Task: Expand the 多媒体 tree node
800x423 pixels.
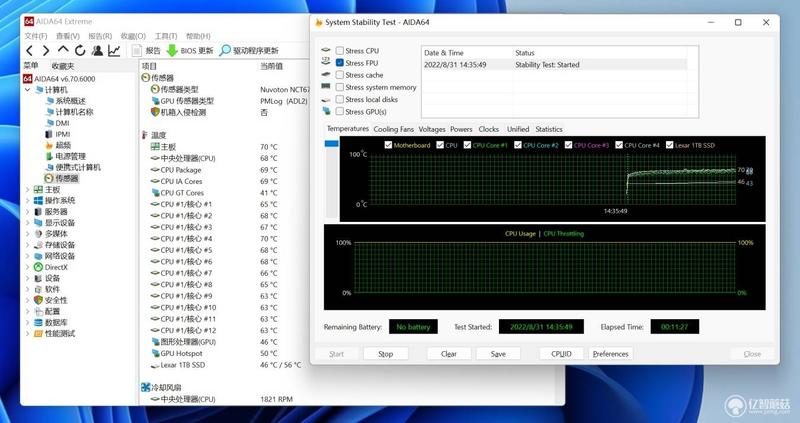Action: 28,234
